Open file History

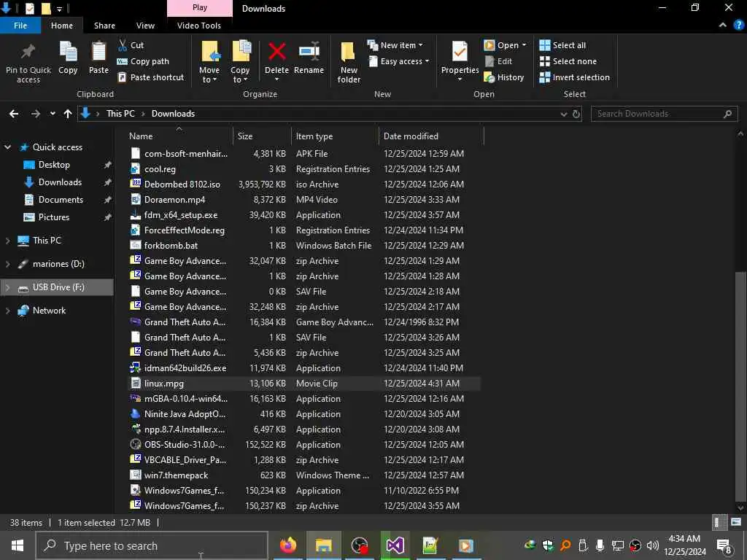504,77
